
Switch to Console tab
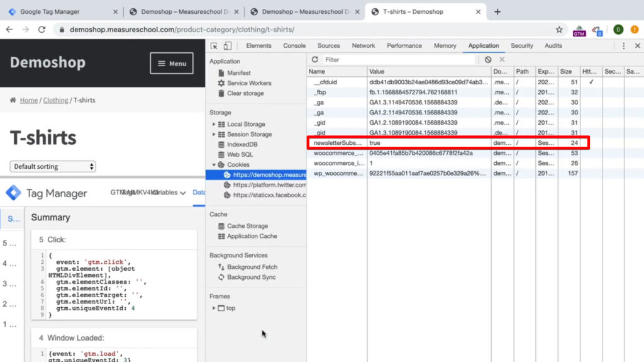click(x=294, y=46)
